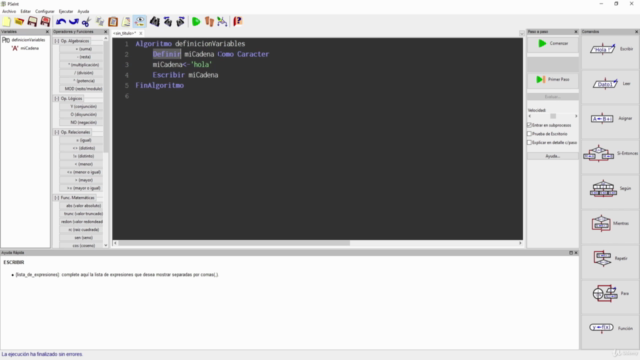The height and width of the screenshot is (360, 640).
Task: Paste from clipboard using the Paste icon
Action: coord(113,22)
